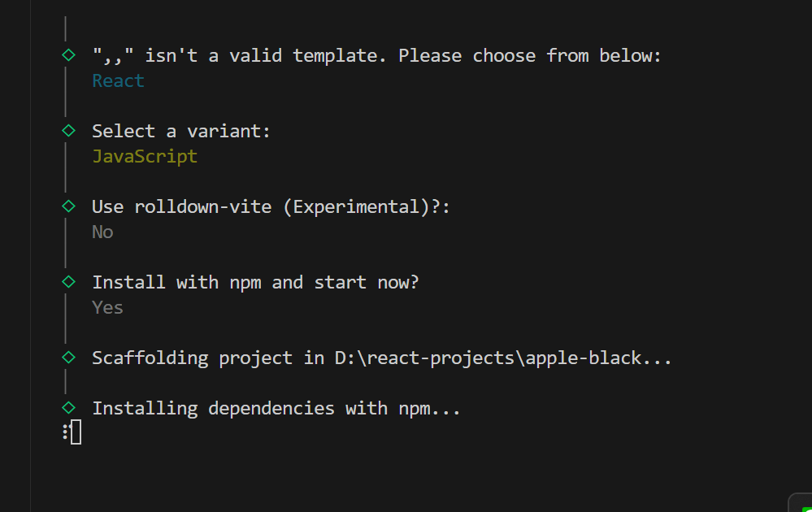812x512 pixels.
Task: Click the 'Select a variant:' prompt text
Action: [181, 131]
